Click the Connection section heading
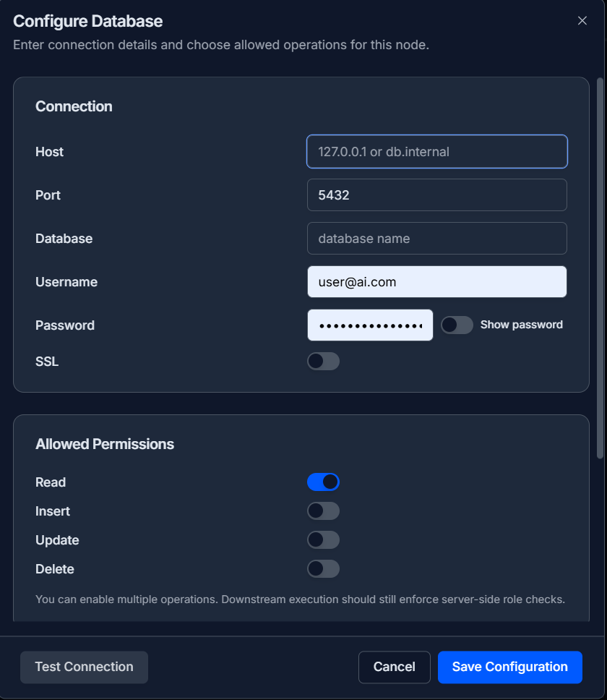 coord(74,106)
